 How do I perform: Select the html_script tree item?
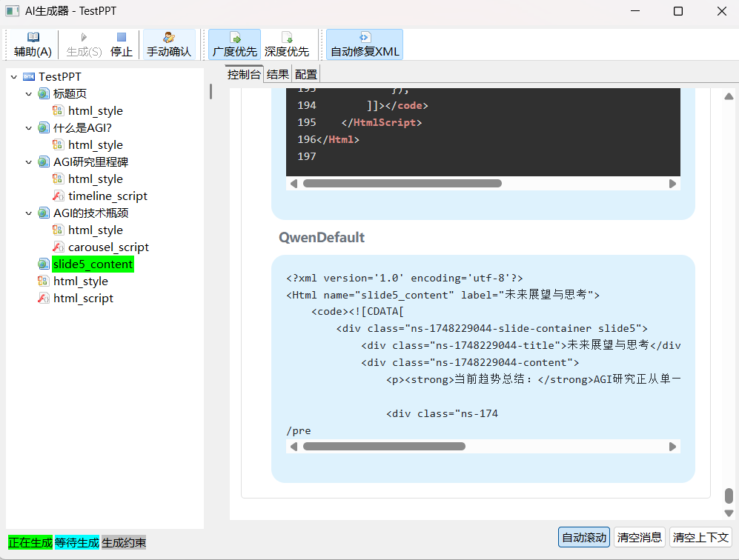(x=84, y=298)
